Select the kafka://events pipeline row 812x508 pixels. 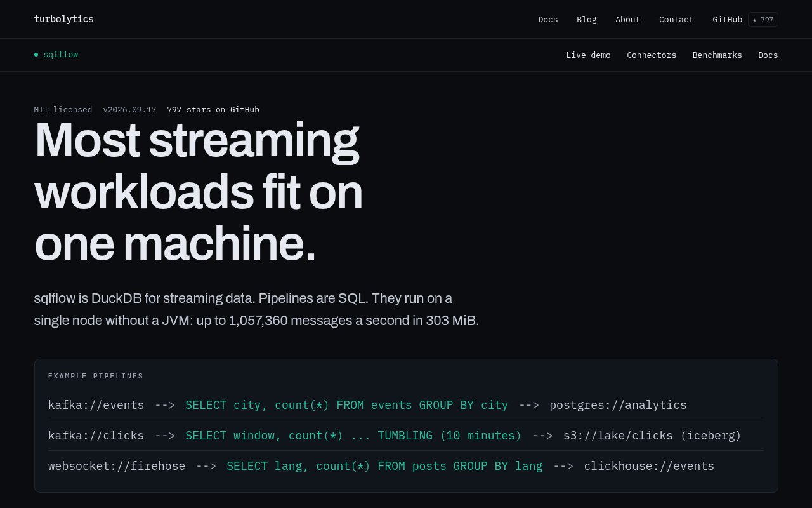pyautogui.click(x=406, y=405)
